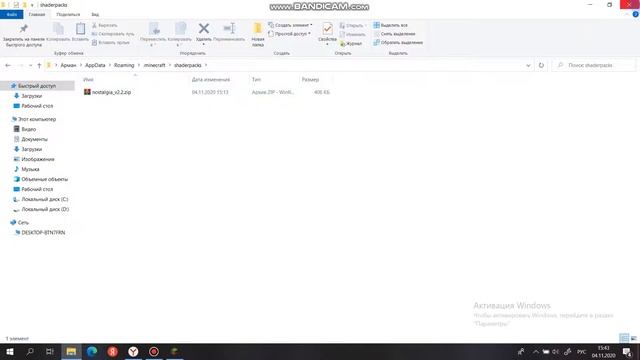
Task: Click the Копировать icon in Clipboard group
Action: 58,32
